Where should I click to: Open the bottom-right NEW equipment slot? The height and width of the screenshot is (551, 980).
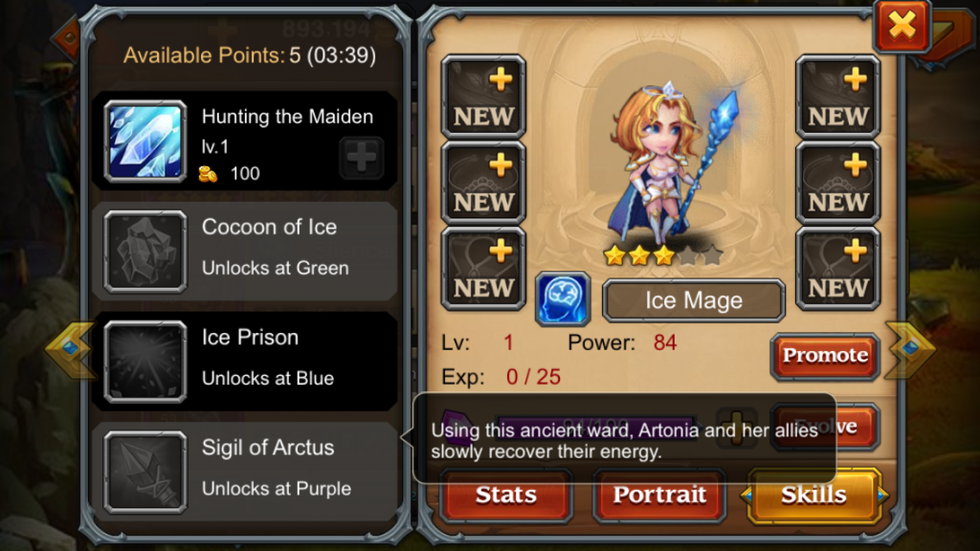click(x=837, y=269)
